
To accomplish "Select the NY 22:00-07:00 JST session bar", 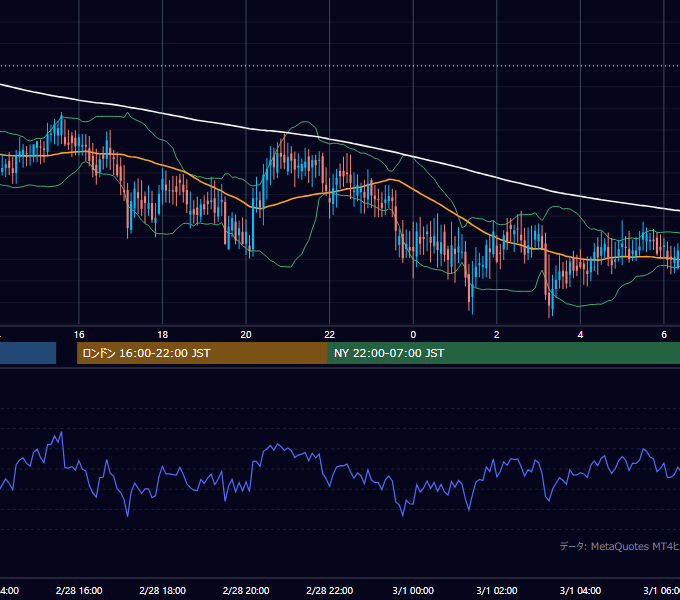I will click(503, 353).
